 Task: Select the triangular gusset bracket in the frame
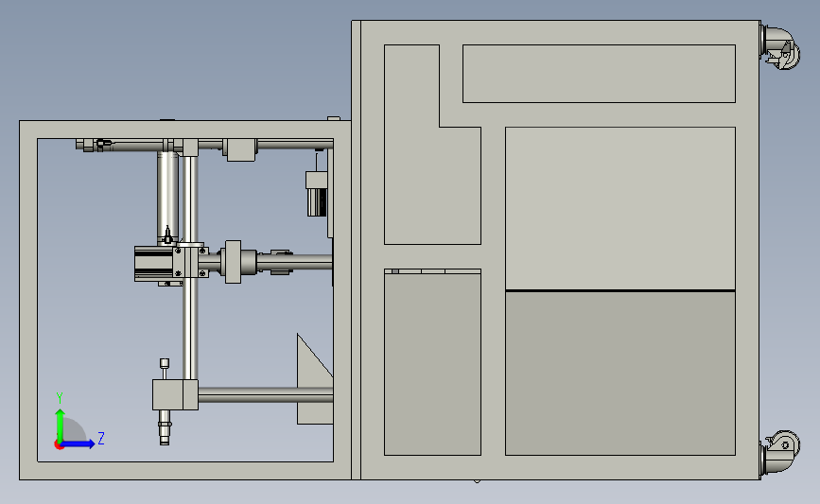click(315, 379)
